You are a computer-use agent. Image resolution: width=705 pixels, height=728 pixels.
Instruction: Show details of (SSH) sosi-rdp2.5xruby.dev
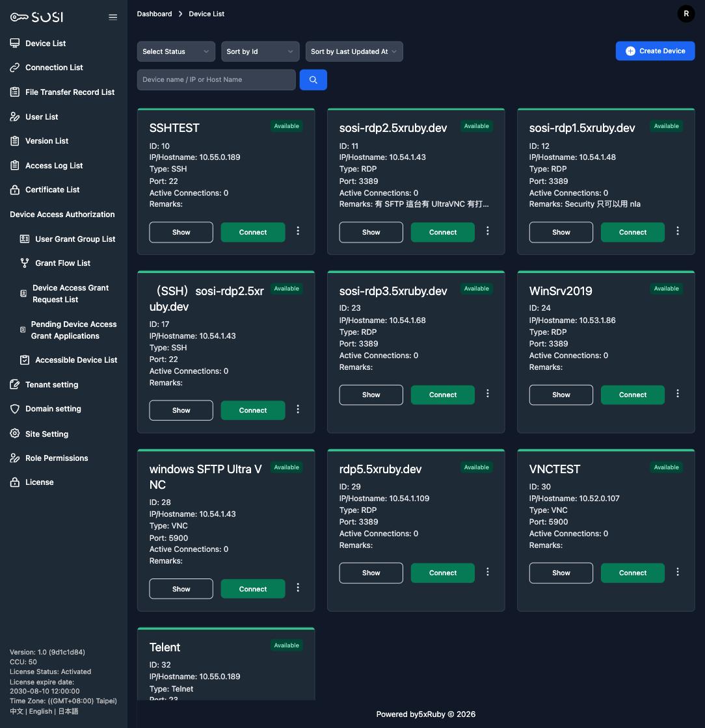tap(181, 410)
